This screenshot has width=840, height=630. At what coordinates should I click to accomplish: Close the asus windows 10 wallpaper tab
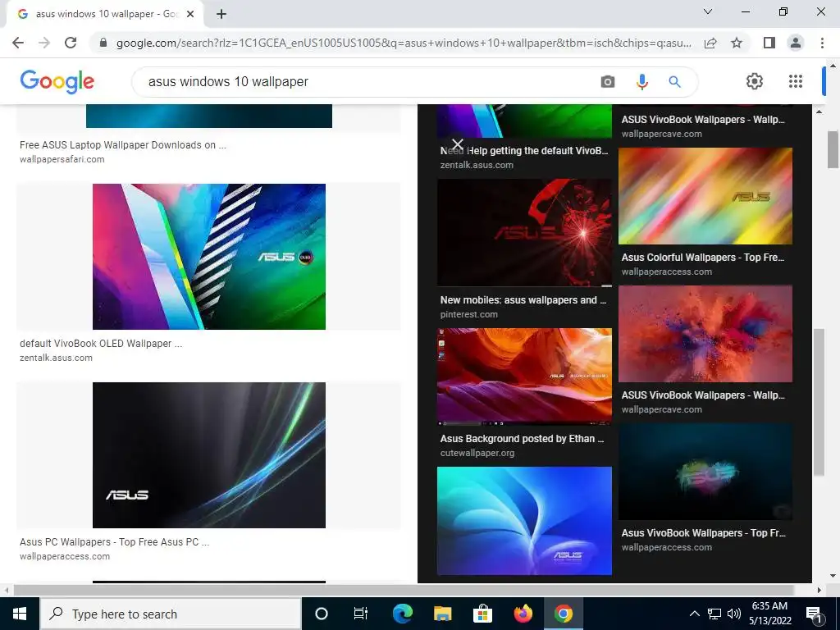tap(190, 14)
